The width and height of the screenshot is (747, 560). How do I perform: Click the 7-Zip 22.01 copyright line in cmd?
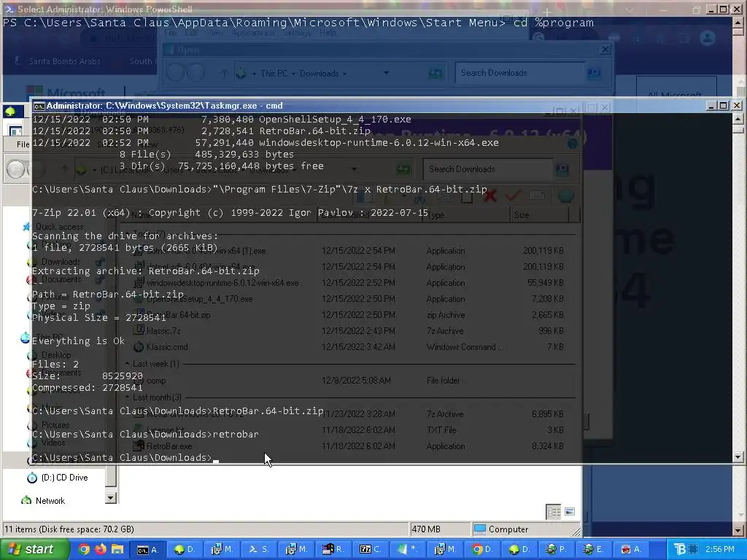[x=230, y=212]
